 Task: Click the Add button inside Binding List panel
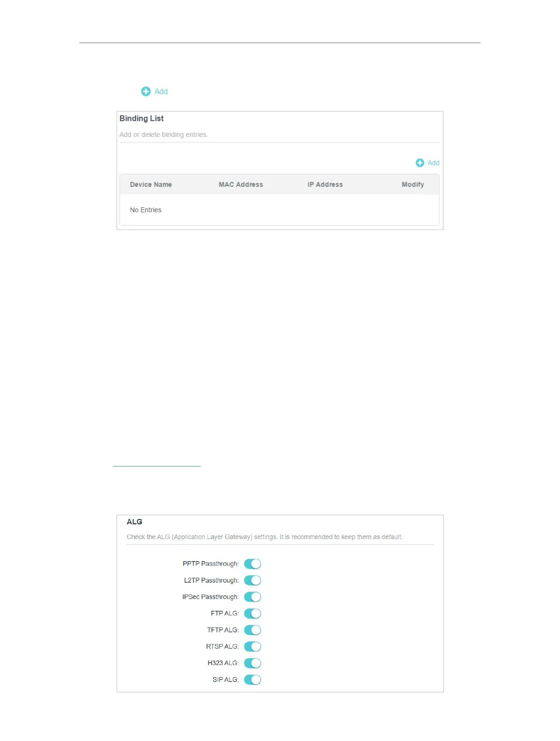coord(427,163)
